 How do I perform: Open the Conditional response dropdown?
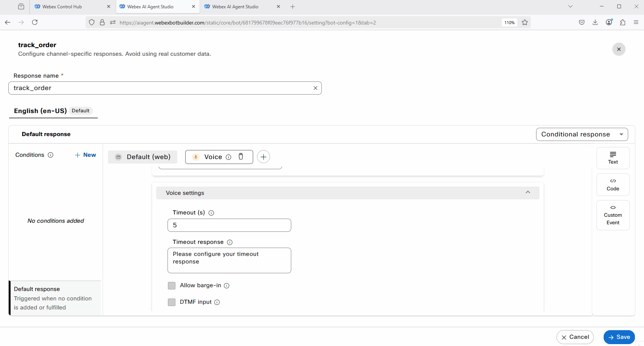pyautogui.click(x=582, y=135)
